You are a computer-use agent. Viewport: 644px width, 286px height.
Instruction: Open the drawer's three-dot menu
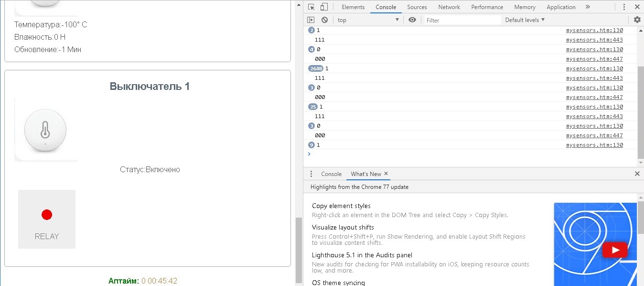click(311, 174)
